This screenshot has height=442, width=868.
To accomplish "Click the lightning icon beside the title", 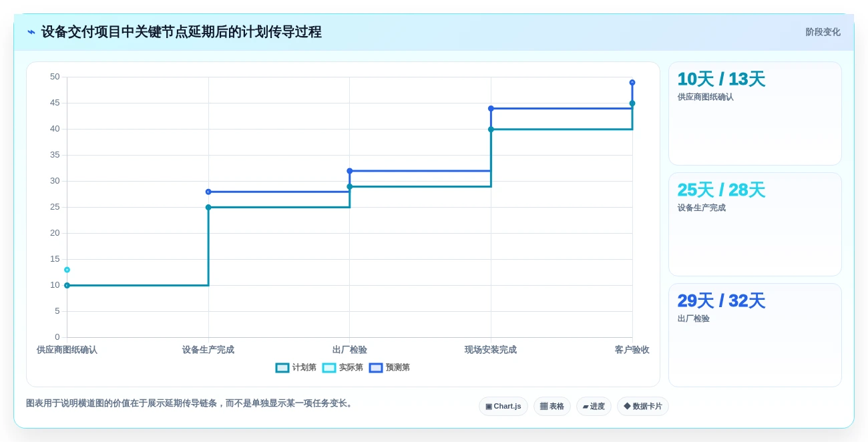I will (x=31, y=32).
